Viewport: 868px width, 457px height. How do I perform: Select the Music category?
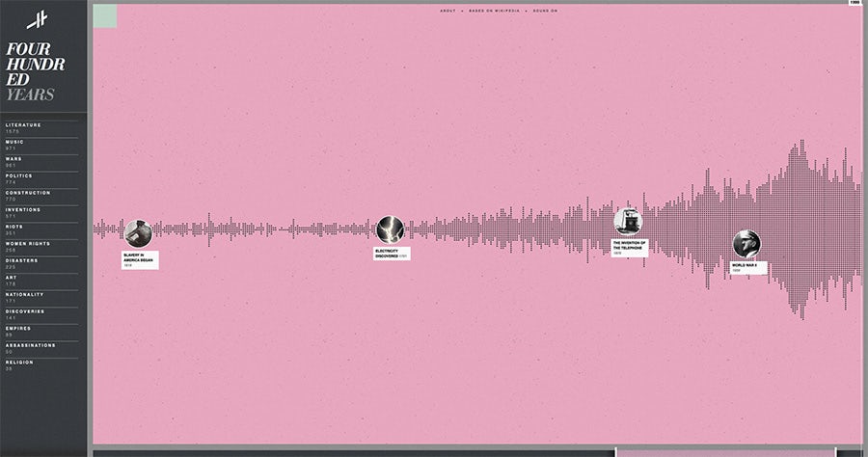(x=14, y=143)
